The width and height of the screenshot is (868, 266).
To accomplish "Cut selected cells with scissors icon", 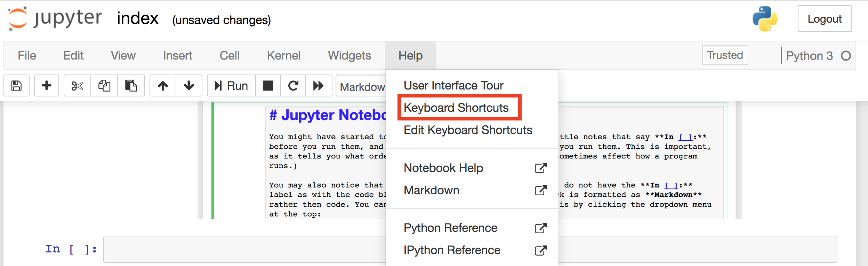I will click(77, 86).
